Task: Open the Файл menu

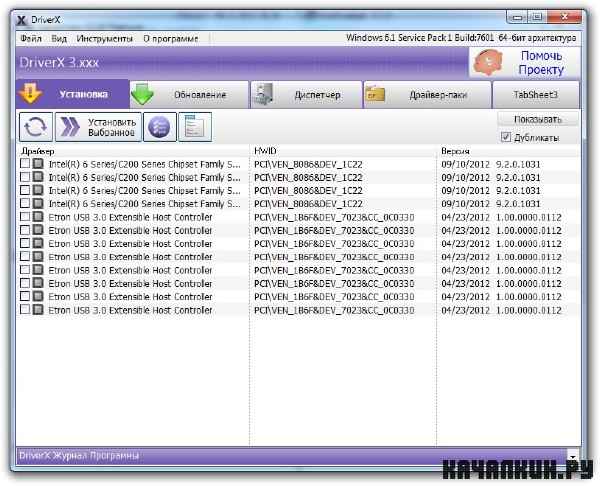Action: (31, 39)
